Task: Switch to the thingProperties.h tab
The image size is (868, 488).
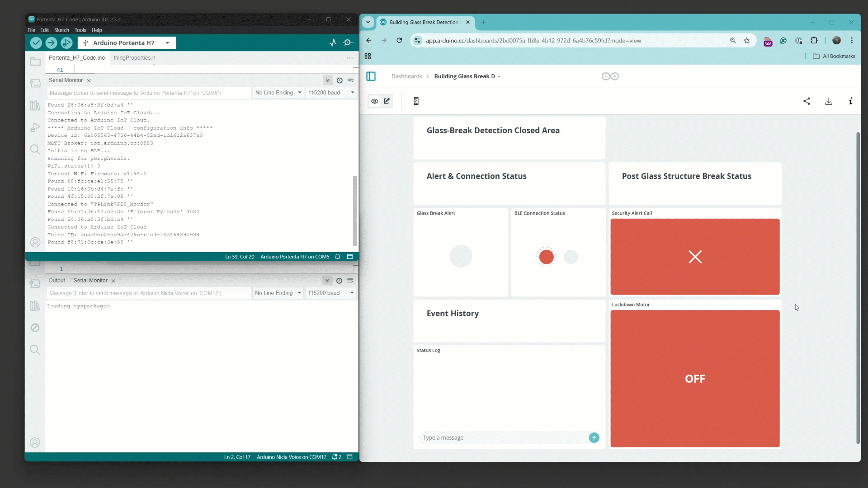Action: tap(134, 58)
